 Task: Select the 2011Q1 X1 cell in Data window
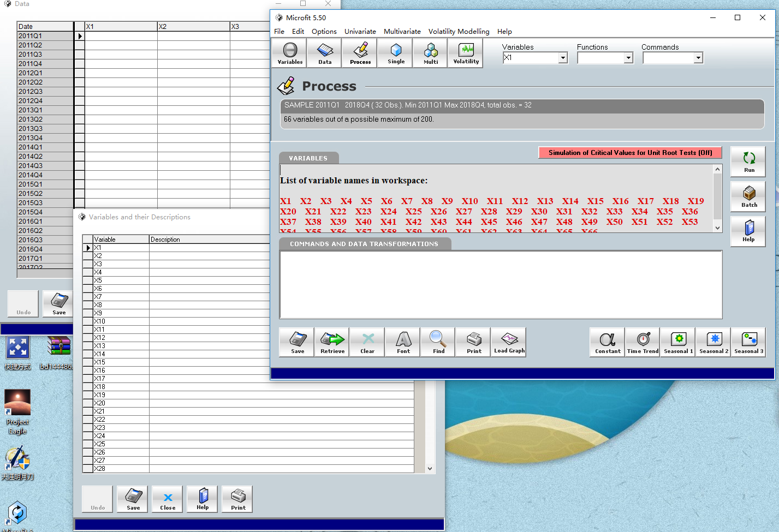pyautogui.click(x=121, y=36)
